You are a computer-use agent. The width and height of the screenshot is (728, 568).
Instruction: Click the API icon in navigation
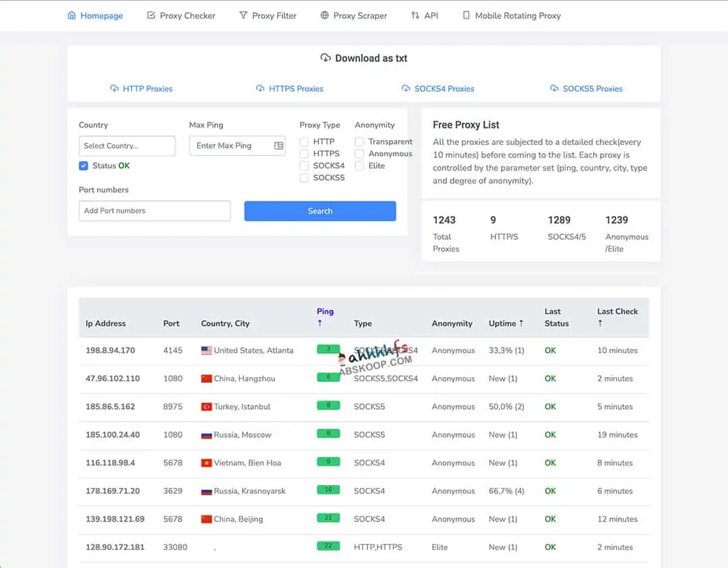tap(415, 15)
